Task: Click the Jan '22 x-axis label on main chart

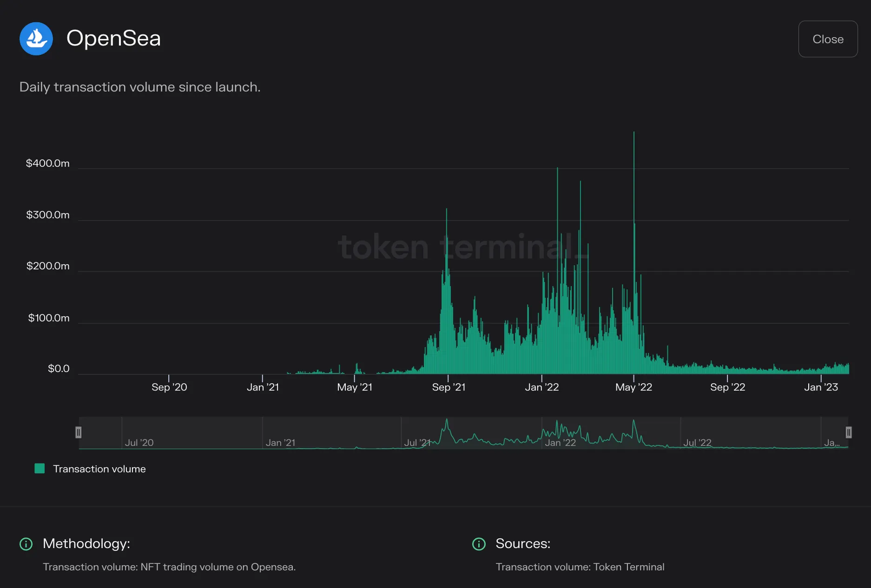Action: click(542, 387)
